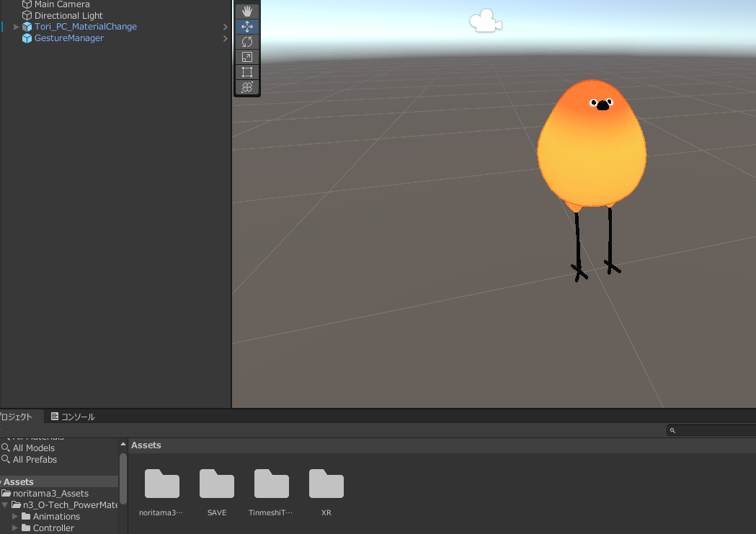Expand the Controller folder in project tree
Viewport: 756px width, 534px height.
[15, 528]
